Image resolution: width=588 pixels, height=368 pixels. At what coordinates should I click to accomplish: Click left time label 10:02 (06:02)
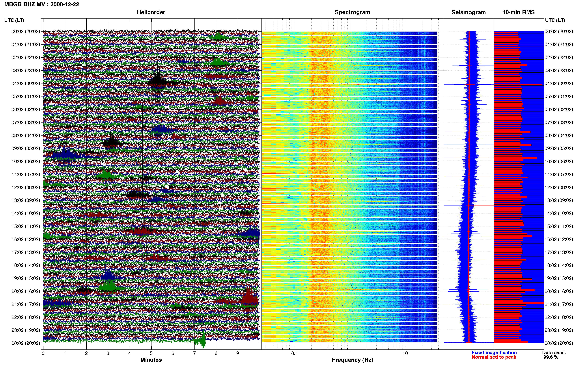(x=26, y=161)
